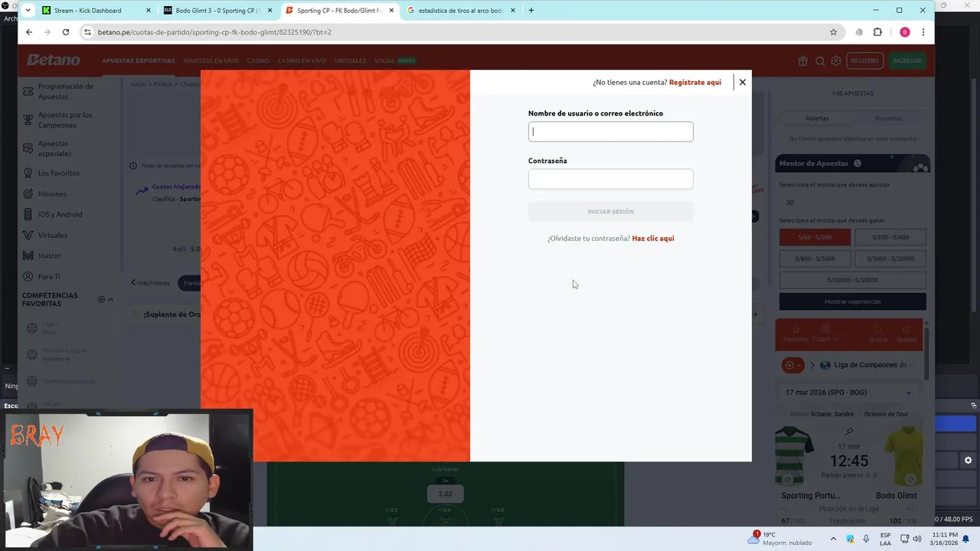
Task: Open the red sport selector dropdown
Action: 793,365
